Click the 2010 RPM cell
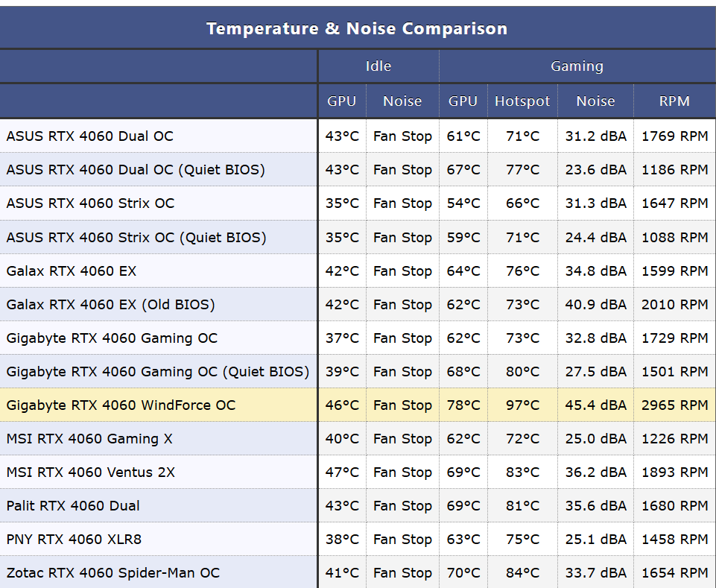The height and width of the screenshot is (588, 716). coord(674,305)
